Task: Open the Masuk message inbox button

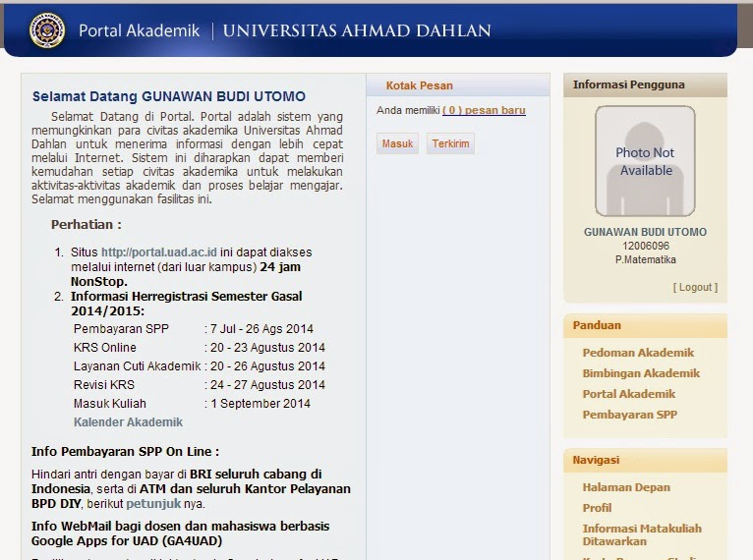Action: (397, 143)
